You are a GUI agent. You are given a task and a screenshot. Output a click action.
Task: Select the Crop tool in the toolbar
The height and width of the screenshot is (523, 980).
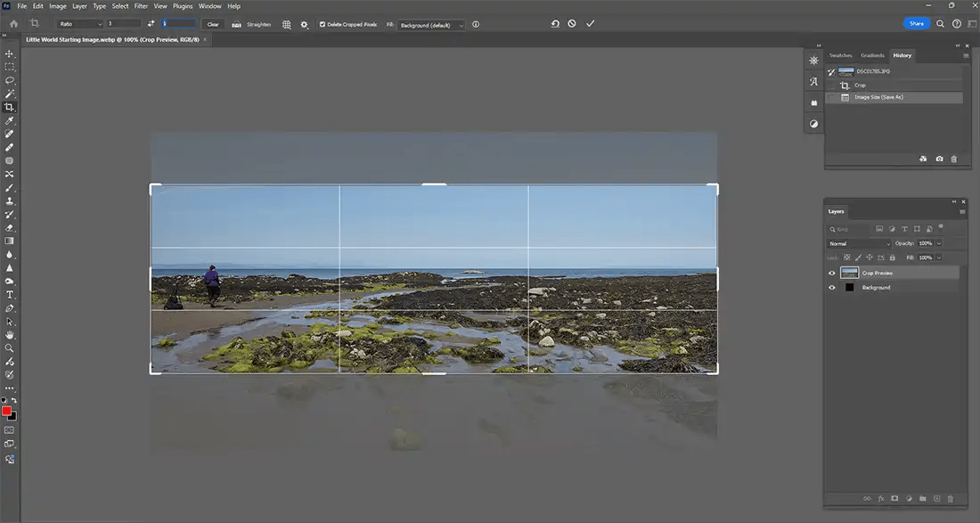pyautogui.click(x=10, y=108)
